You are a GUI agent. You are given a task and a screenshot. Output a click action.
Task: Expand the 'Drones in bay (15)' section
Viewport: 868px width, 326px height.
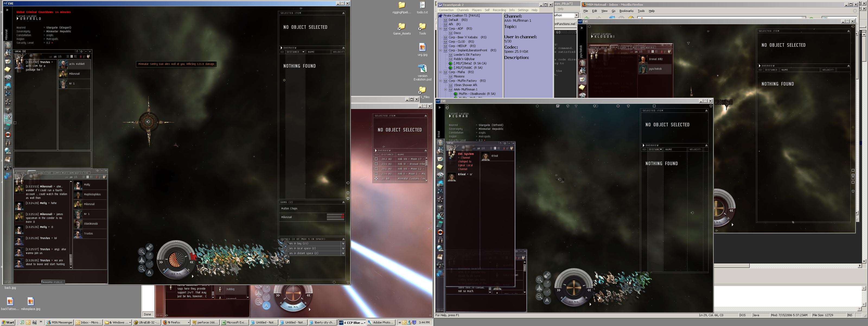click(x=343, y=244)
